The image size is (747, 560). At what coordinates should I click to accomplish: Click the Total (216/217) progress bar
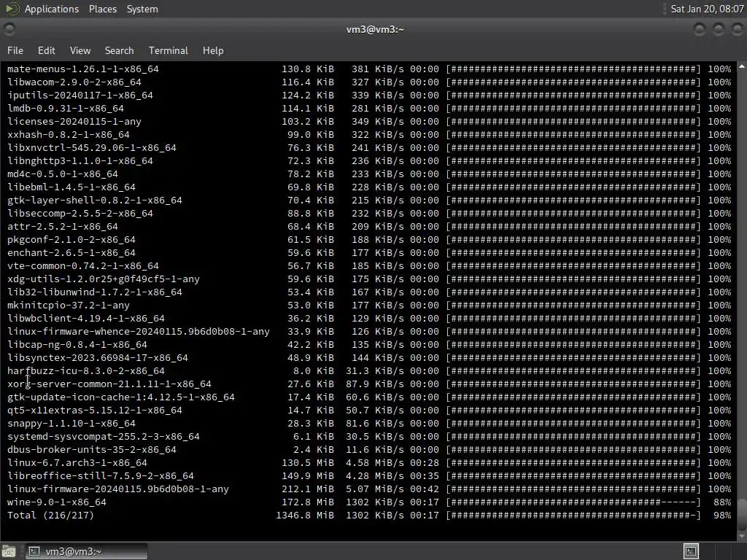(x=573, y=516)
